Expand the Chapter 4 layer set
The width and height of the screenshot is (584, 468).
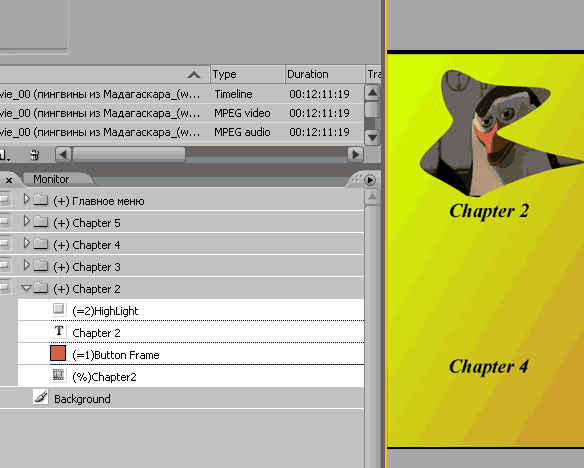click(26, 243)
